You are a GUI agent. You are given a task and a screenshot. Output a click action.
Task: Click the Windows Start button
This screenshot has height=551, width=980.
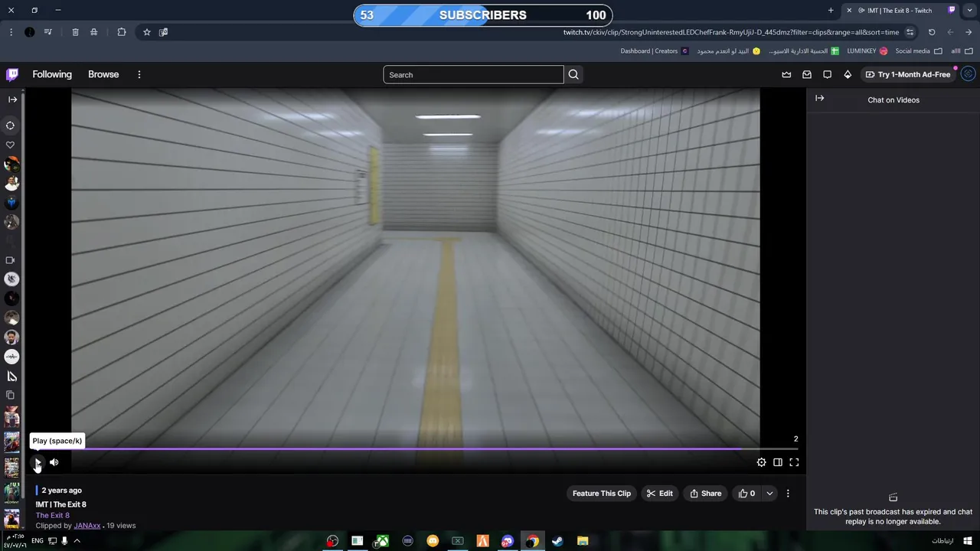pyautogui.click(x=968, y=541)
